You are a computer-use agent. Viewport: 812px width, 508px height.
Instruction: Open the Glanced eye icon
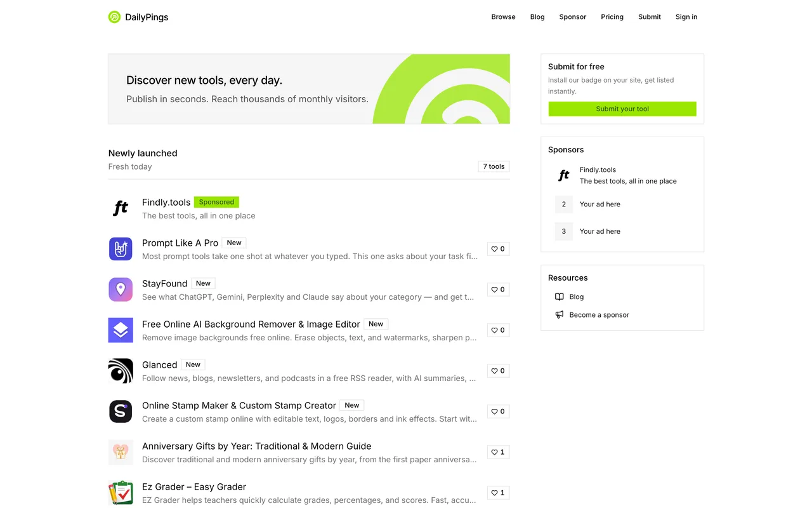pyautogui.click(x=121, y=371)
